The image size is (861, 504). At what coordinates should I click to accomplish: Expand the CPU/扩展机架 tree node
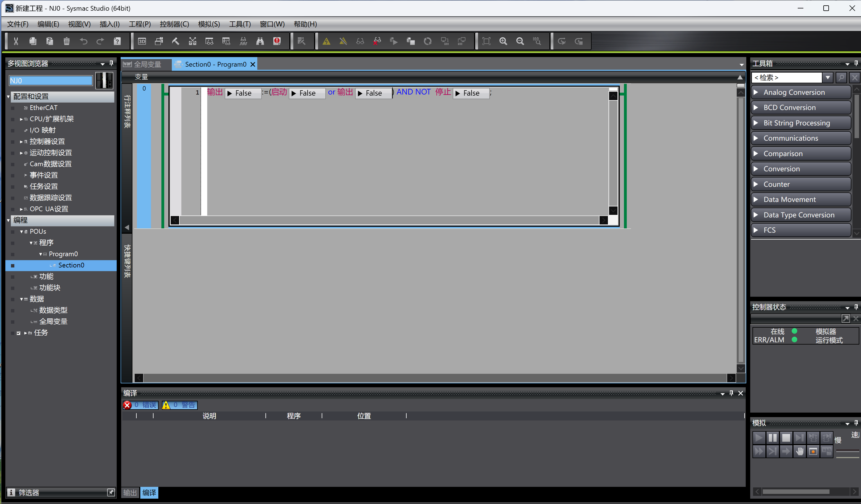21,119
